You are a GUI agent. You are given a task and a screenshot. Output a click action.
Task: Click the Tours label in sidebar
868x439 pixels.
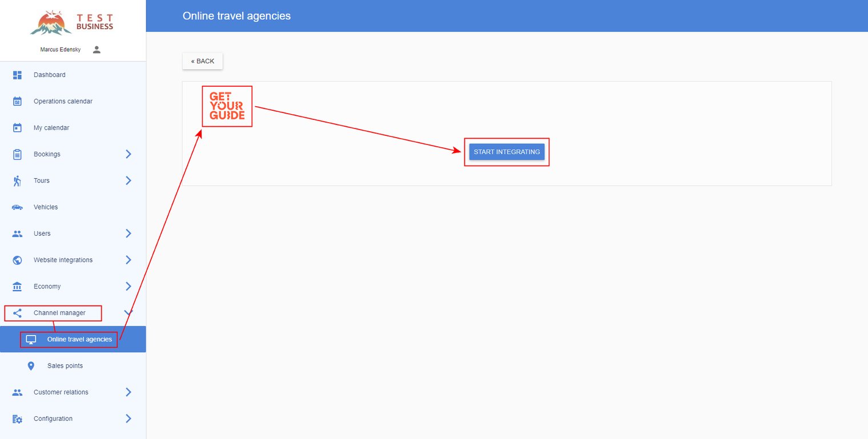tap(42, 180)
